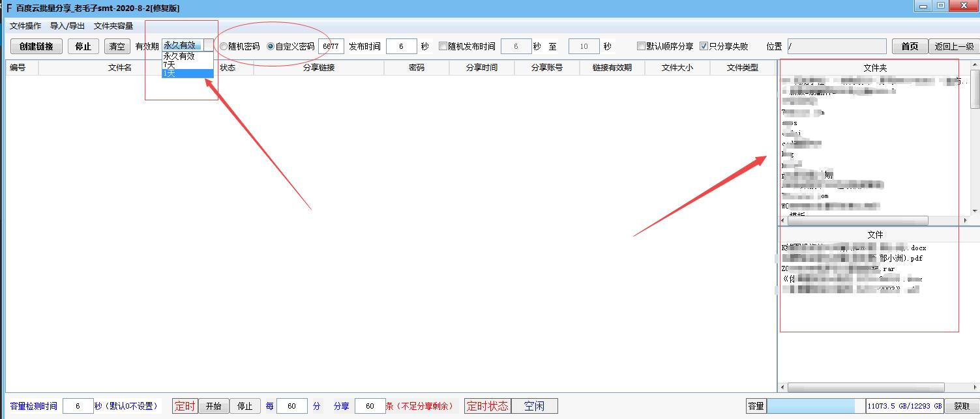Click the 容量 progress bar

816,406
